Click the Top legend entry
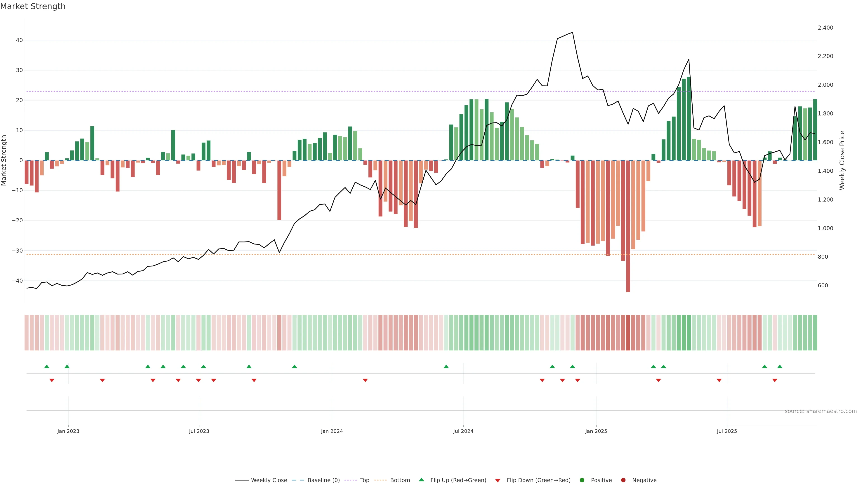Screen dimensions: 868x488 (x=364, y=480)
